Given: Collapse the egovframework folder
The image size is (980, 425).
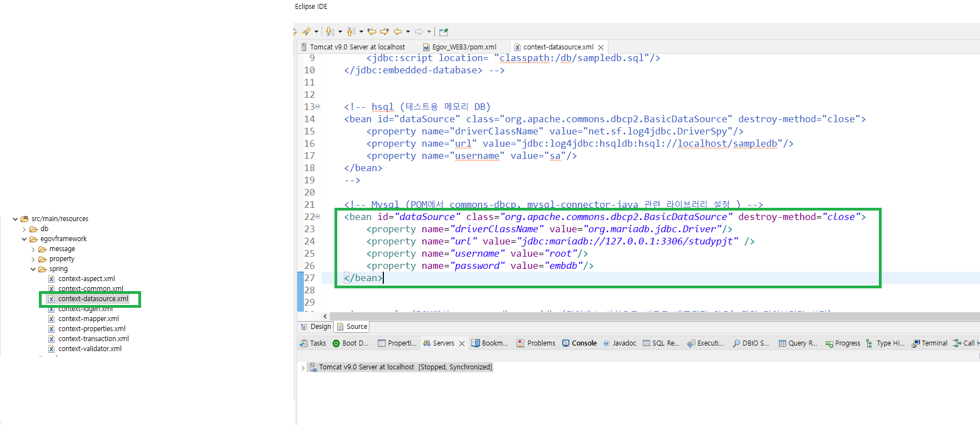Looking at the screenshot, I should point(24,239).
